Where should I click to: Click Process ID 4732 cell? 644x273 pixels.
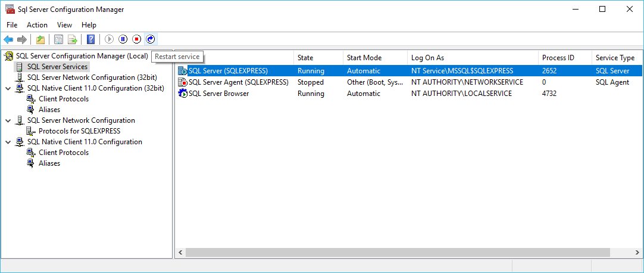pos(549,94)
